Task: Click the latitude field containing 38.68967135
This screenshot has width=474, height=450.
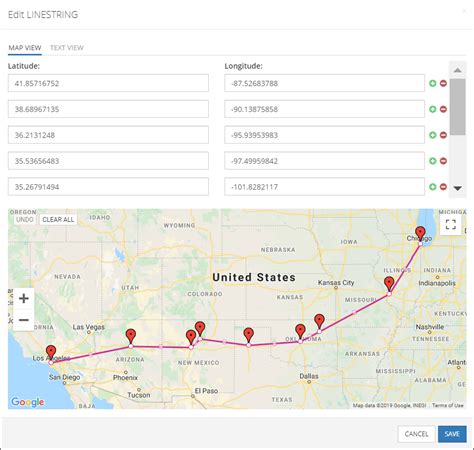Action: click(108, 109)
